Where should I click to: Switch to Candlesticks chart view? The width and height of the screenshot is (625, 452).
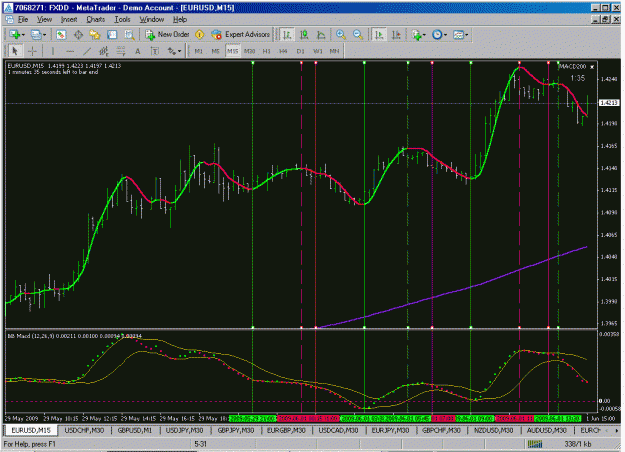tap(304, 35)
